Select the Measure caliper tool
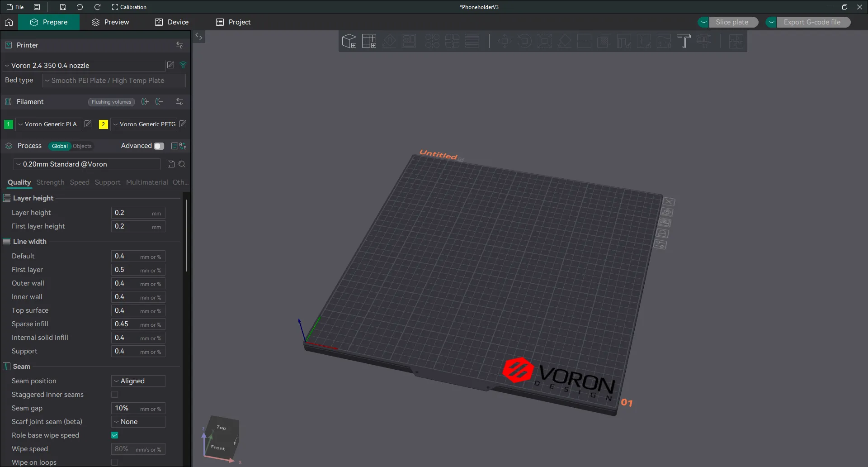 coord(703,41)
